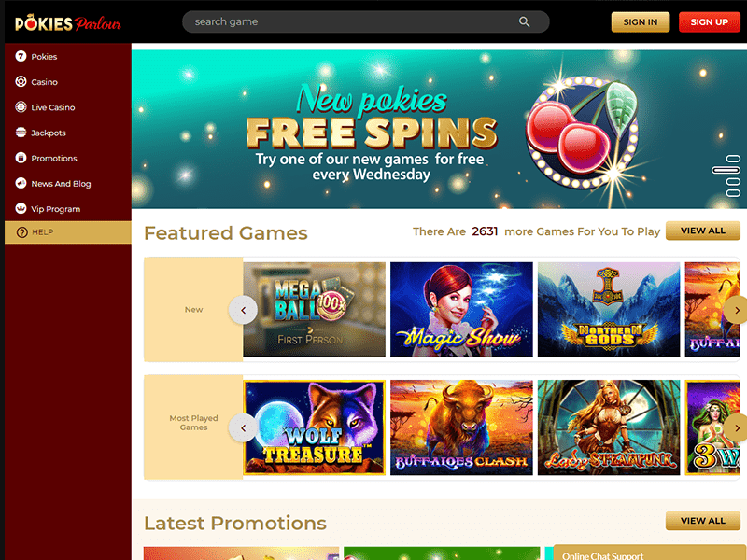Click the Pokies sidebar icon
This screenshot has width=747, height=560.
coord(21,56)
